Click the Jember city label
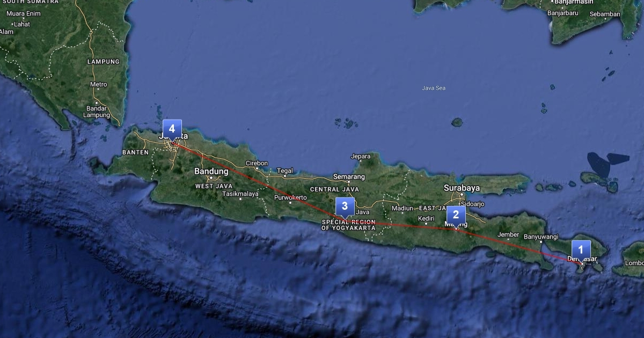This screenshot has width=644, height=338. click(x=508, y=234)
